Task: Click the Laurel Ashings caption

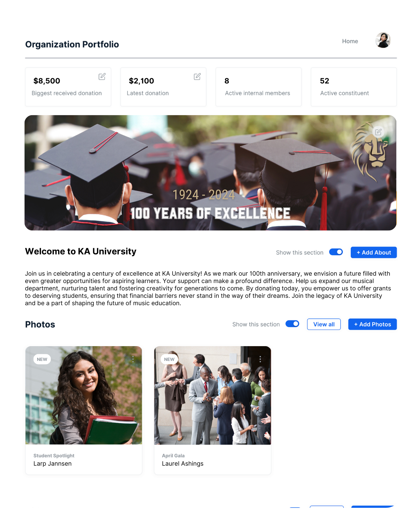Action: point(183,463)
